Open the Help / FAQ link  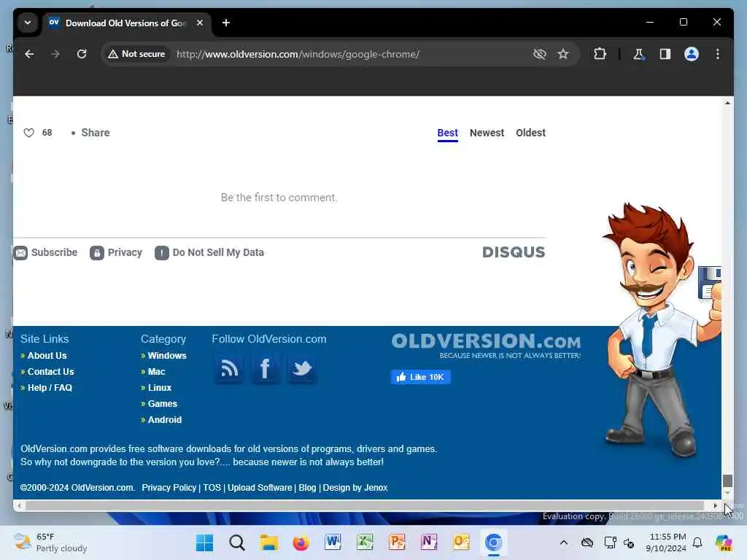click(50, 388)
